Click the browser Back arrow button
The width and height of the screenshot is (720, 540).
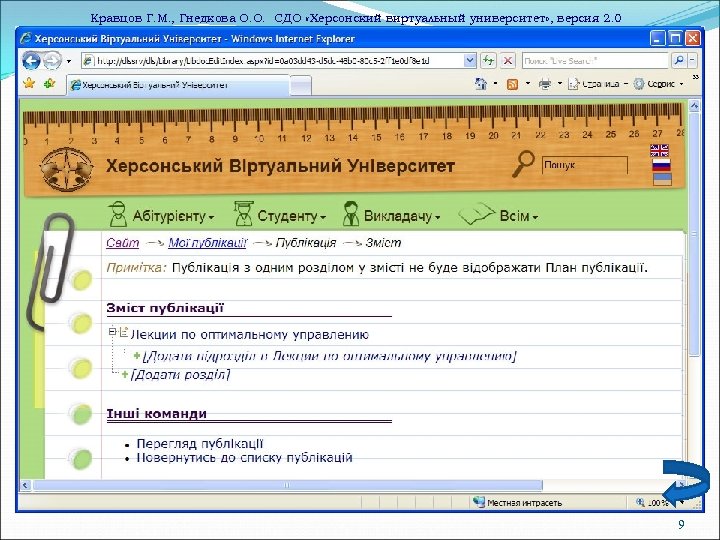31,61
